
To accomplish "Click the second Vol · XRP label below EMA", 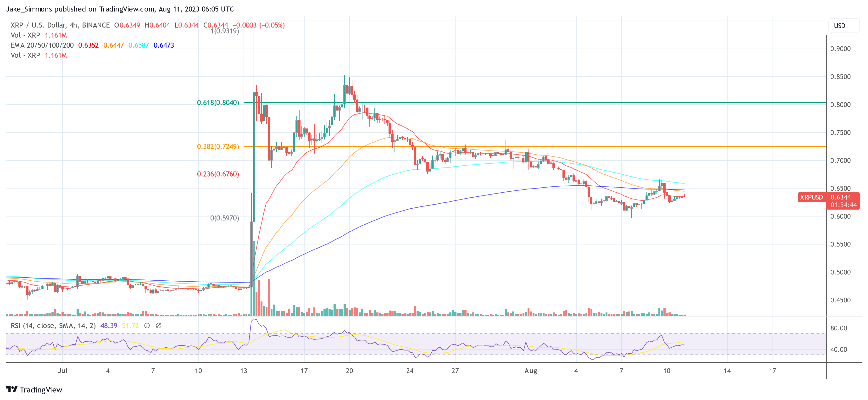I will (x=25, y=55).
